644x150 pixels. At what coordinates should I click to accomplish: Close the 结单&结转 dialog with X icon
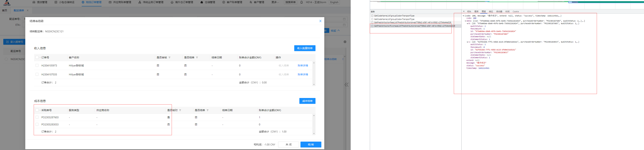point(320,21)
